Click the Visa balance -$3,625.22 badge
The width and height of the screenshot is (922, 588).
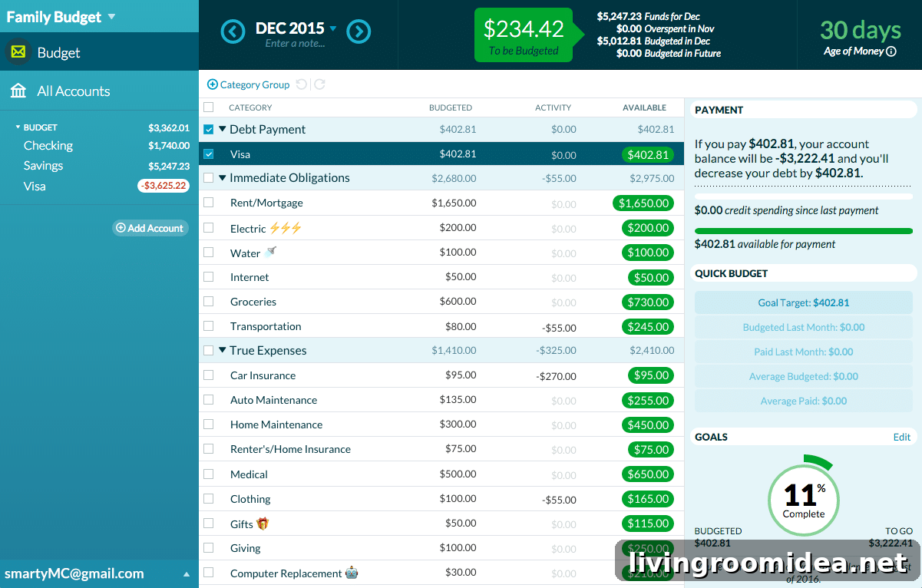pyautogui.click(x=164, y=186)
